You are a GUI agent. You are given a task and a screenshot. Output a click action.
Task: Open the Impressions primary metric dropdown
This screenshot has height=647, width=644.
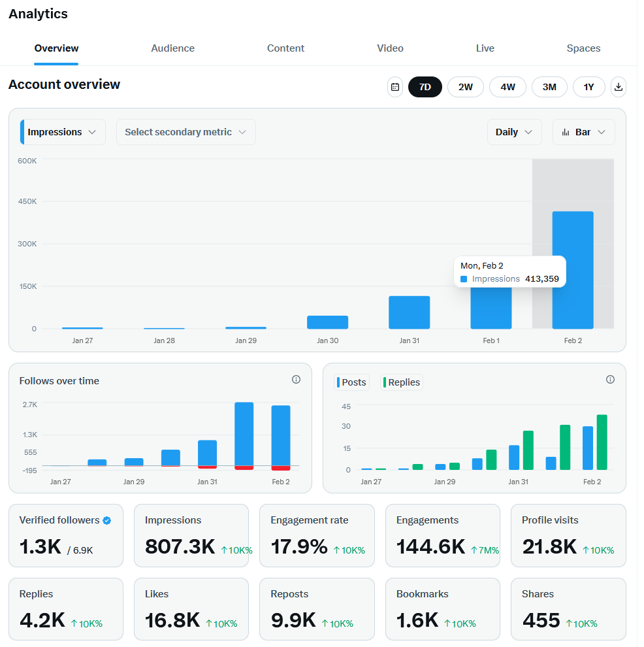(x=63, y=133)
